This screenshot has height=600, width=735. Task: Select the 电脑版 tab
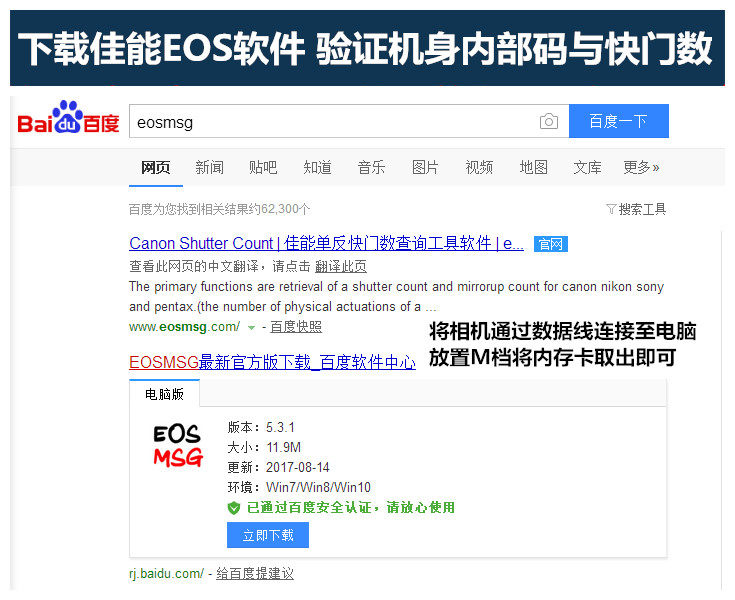point(165,394)
